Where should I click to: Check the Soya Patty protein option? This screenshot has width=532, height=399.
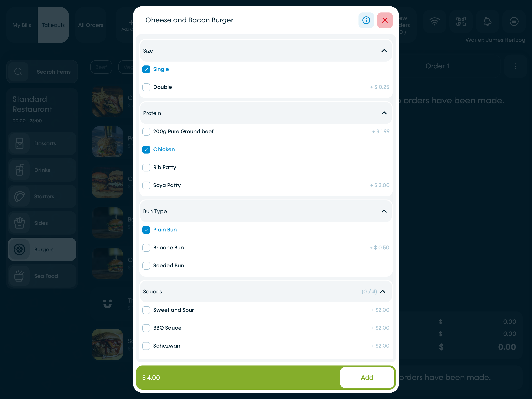146,185
